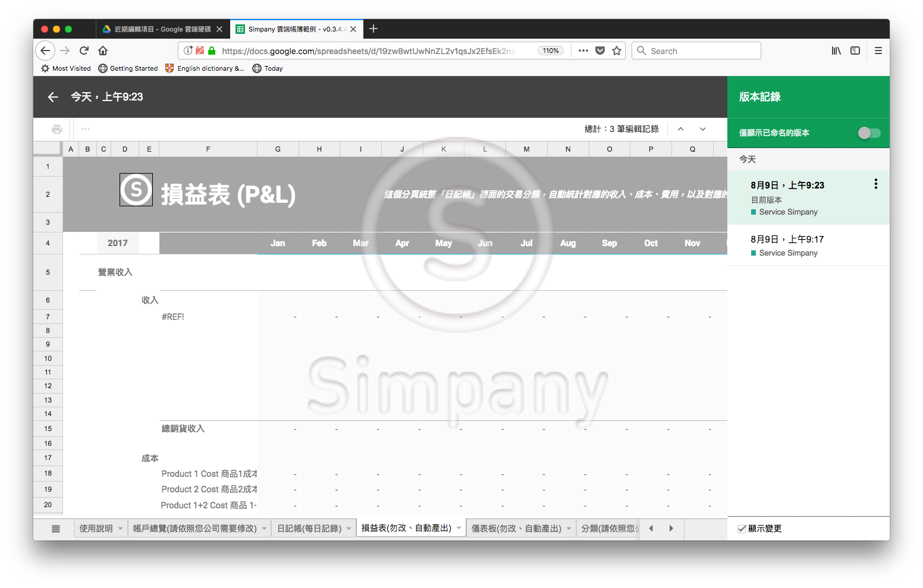Click the back arrow to exit version history
This screenshot has height=588, width=923.
pos(53,97)
